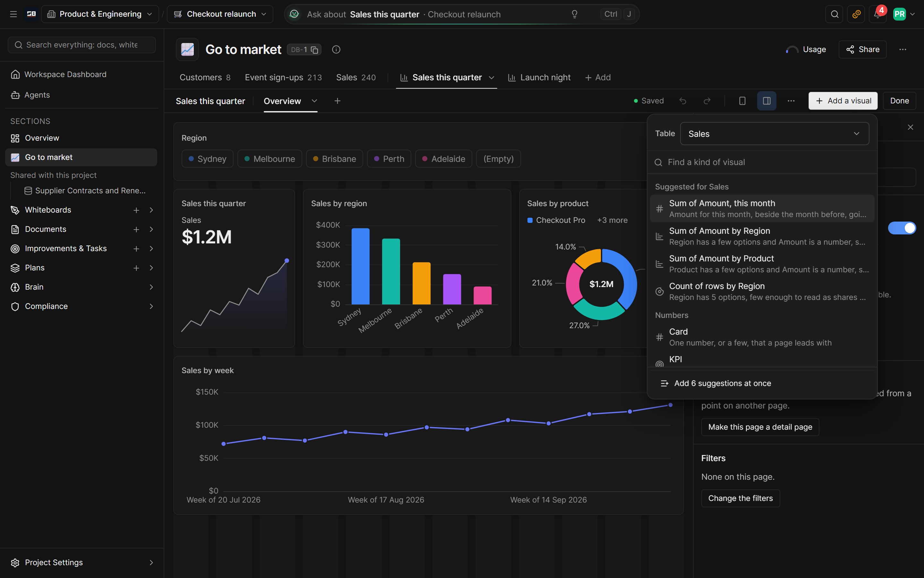Click Make this page a detail page
This screenshot has width=924, height=578.
760,427
